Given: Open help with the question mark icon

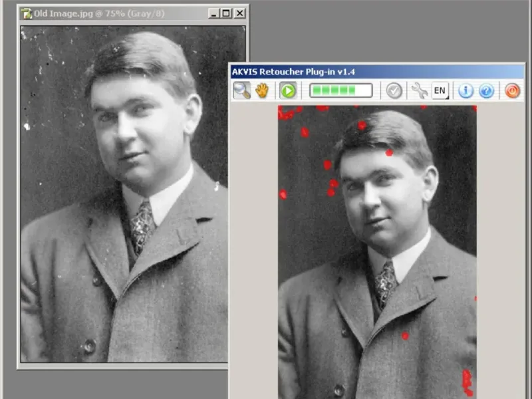Looking at the screenshot, I should pos(486,90).
